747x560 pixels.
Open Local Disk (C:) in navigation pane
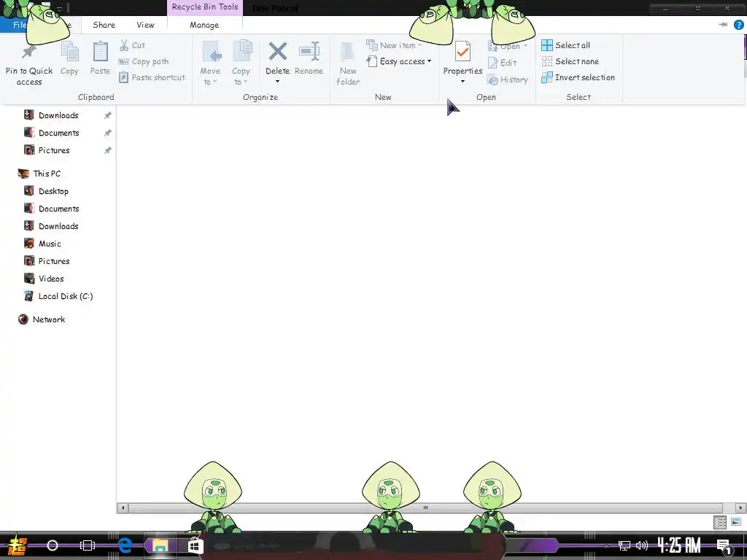65,296
